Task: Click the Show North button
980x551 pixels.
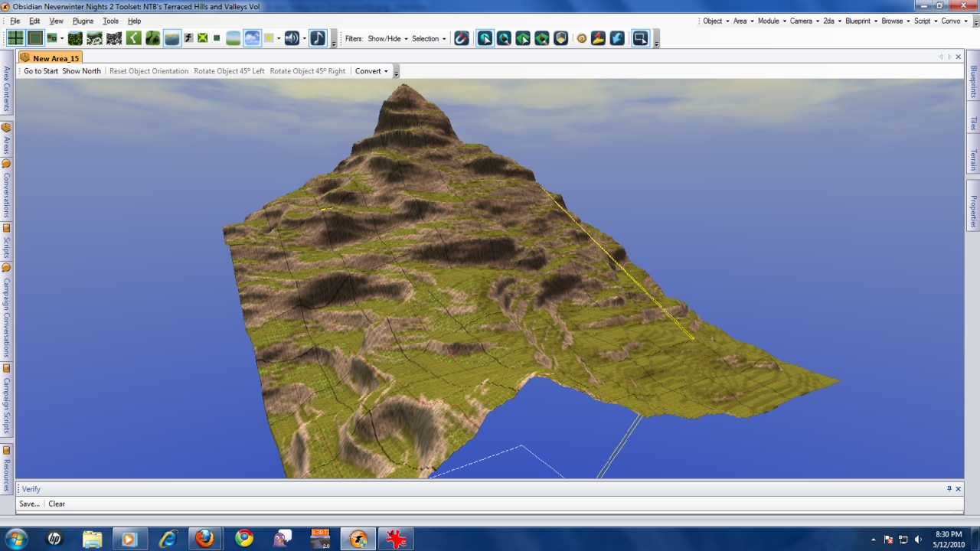Action: tap(81, 71)
